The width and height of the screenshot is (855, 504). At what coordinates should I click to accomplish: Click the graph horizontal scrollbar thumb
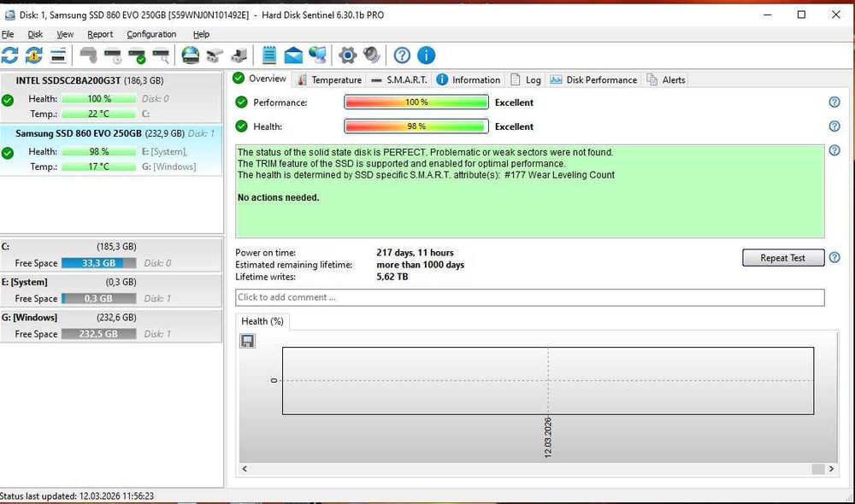point(818,469)
